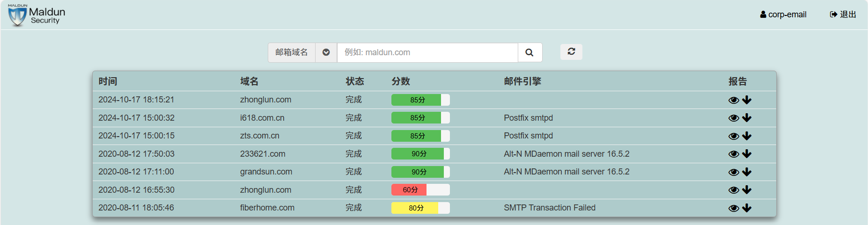Download report for zhonglun.com 2024-10-17 18:15:21
Image resolution: width=868 pixels, height=225 pixels.
point(747,100)
